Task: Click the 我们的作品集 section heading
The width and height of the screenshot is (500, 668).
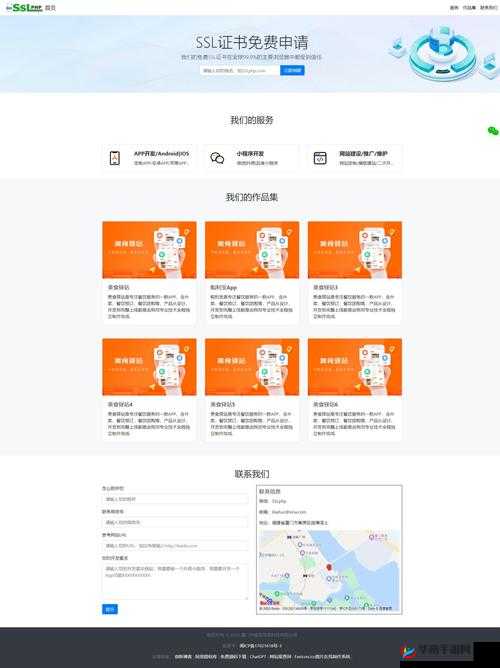Action: coord(251,197)
